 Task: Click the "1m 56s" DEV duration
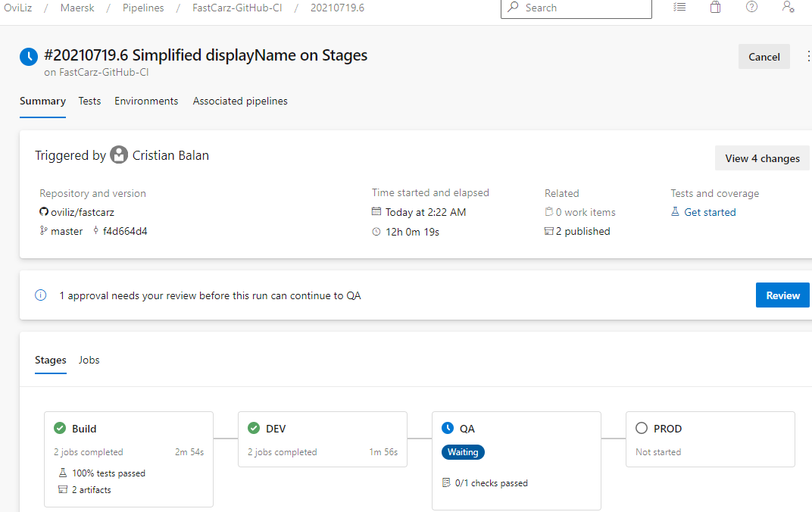[x=383, y=452]
